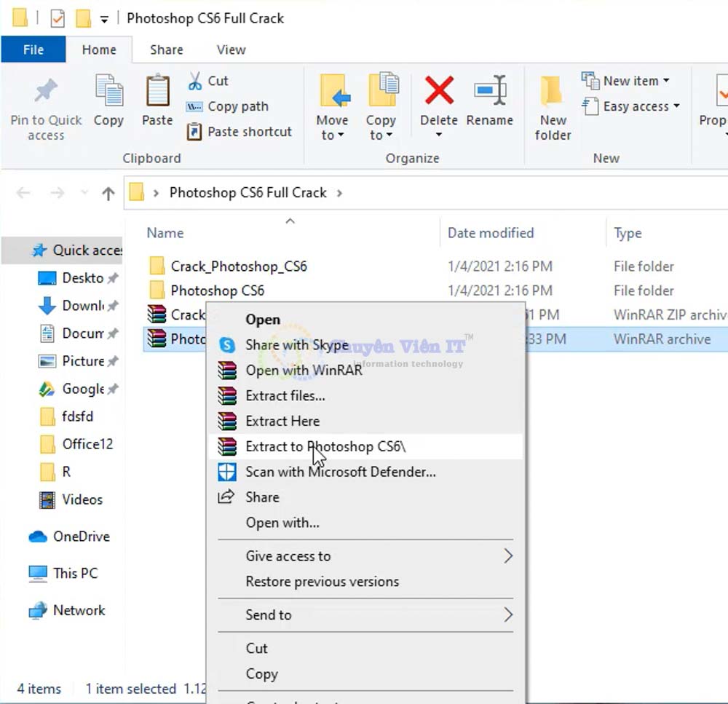
Task: Scan with Microsoft Defender
Action: tap(341, 472)
